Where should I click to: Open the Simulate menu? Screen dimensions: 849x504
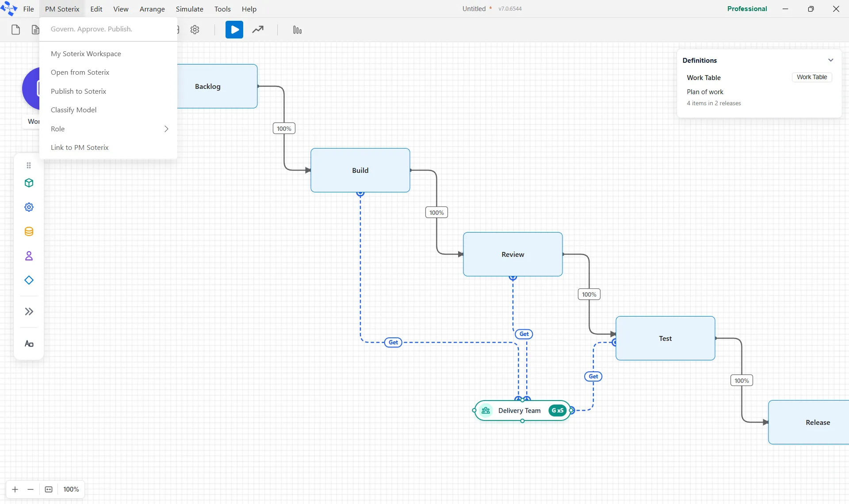tap(189, 9)
